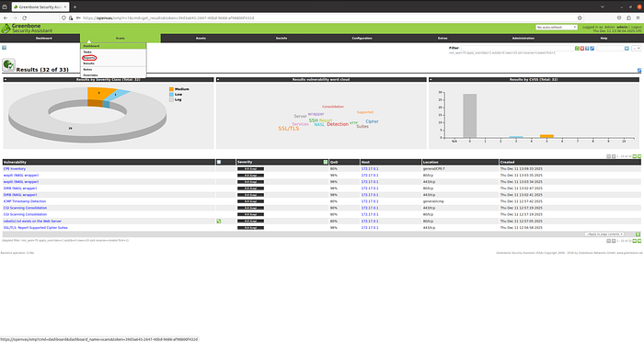
Task: Click the blue create-filter plus icon
Action: [627, 49]
